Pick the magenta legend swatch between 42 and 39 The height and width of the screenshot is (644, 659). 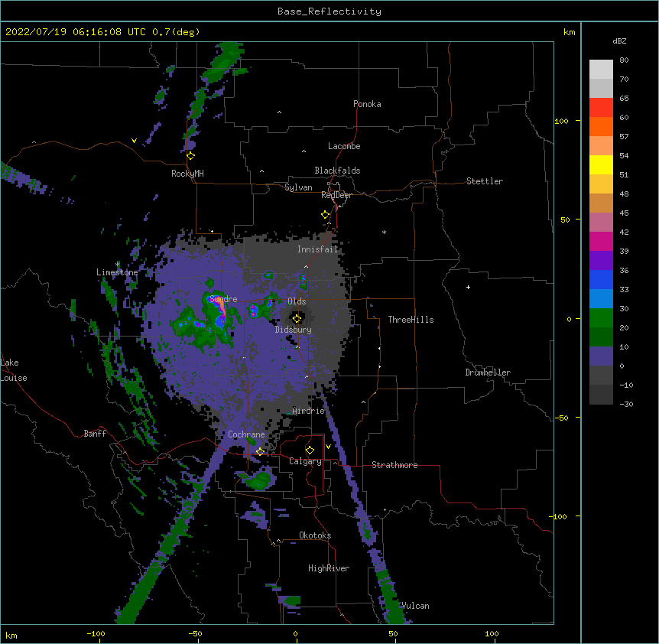tap(601, 241)
